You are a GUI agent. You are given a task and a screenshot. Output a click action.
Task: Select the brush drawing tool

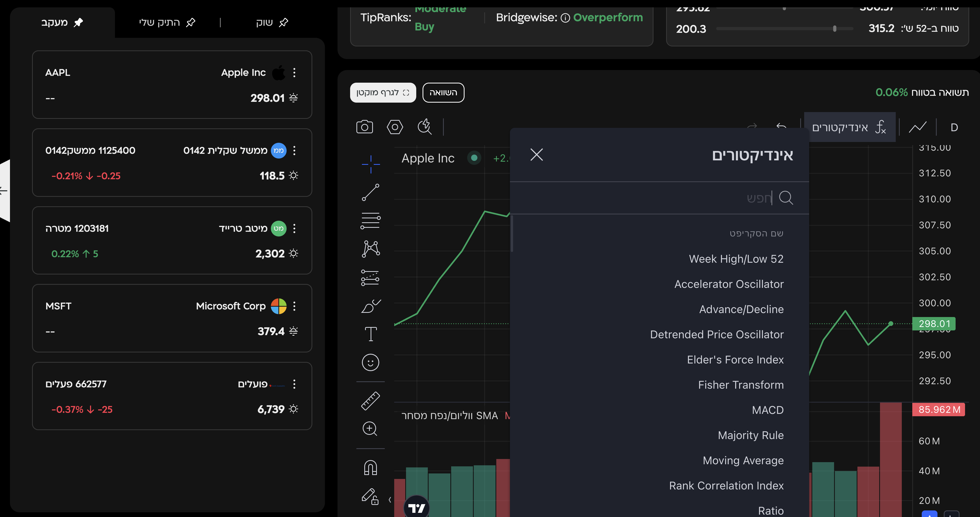(x=371, y=306)
